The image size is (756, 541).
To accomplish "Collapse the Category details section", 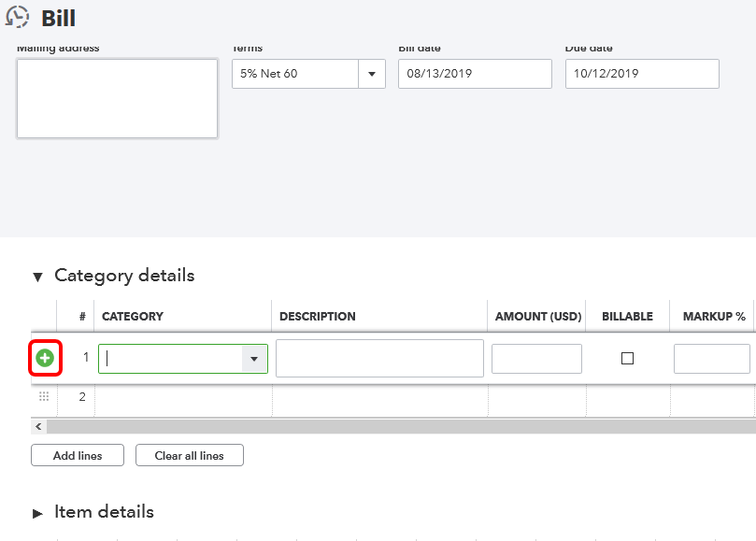I will [x=37, y=277].
